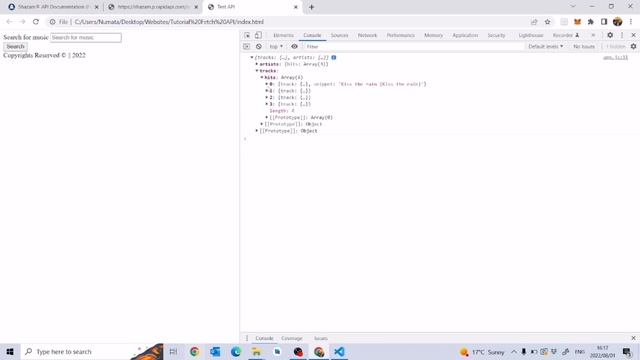The width and height of the screenshot is (640, 360).
Task: Collapse the tracks property
Action: click(257, 71)
